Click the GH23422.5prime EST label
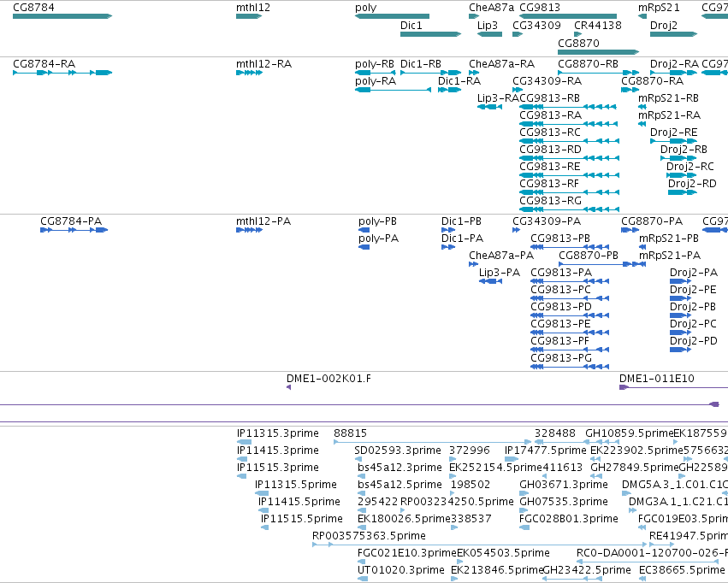The height and width of the screenshot is (583, 728). [x=587, y=569]
